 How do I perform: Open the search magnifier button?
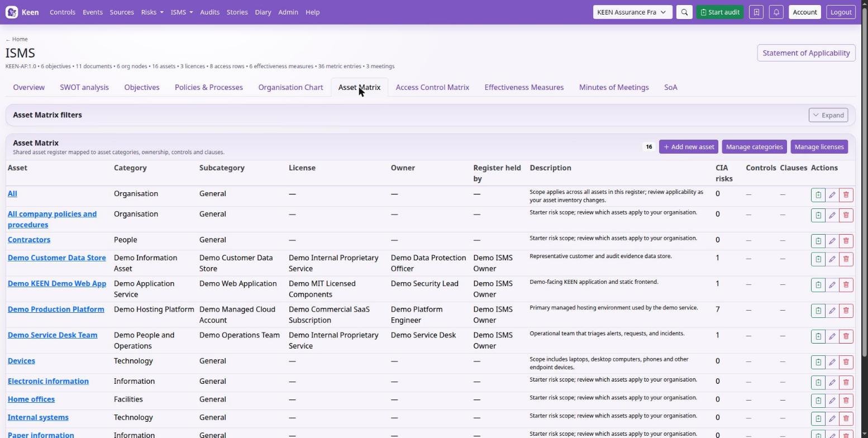pos(684,12)
